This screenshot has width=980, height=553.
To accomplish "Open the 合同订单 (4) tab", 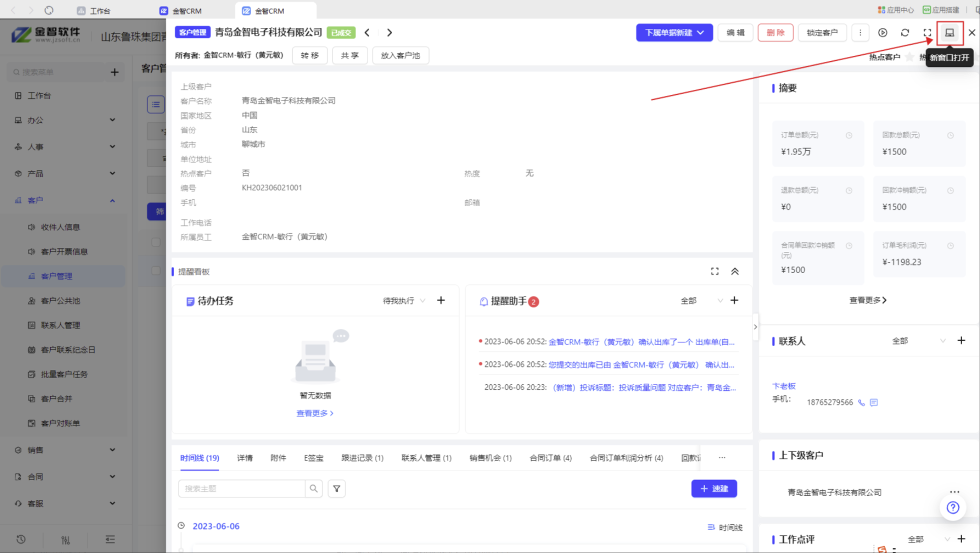I will pos(550,458).
